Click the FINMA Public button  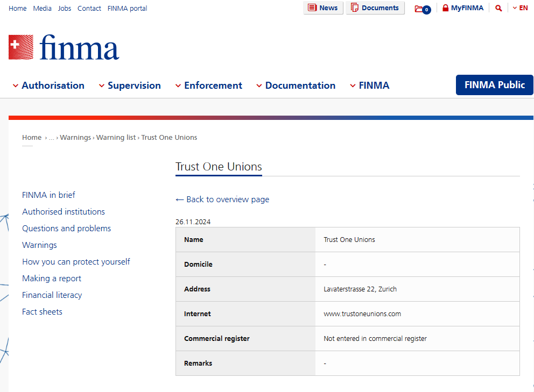tap(495, 85)
